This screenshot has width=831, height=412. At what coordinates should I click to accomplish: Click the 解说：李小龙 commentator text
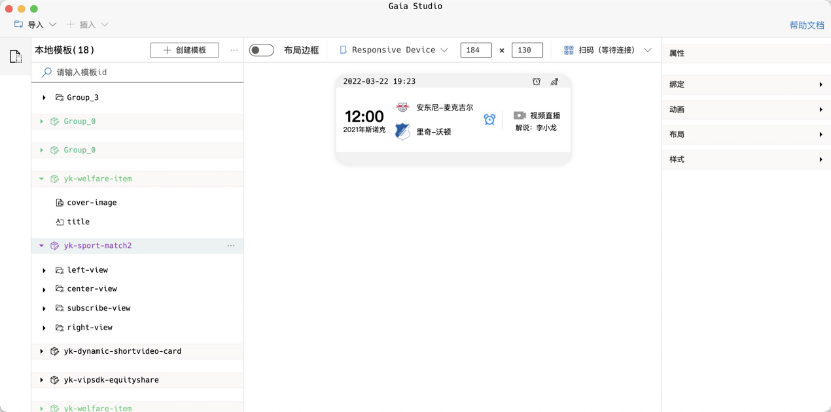click(536, 128)
